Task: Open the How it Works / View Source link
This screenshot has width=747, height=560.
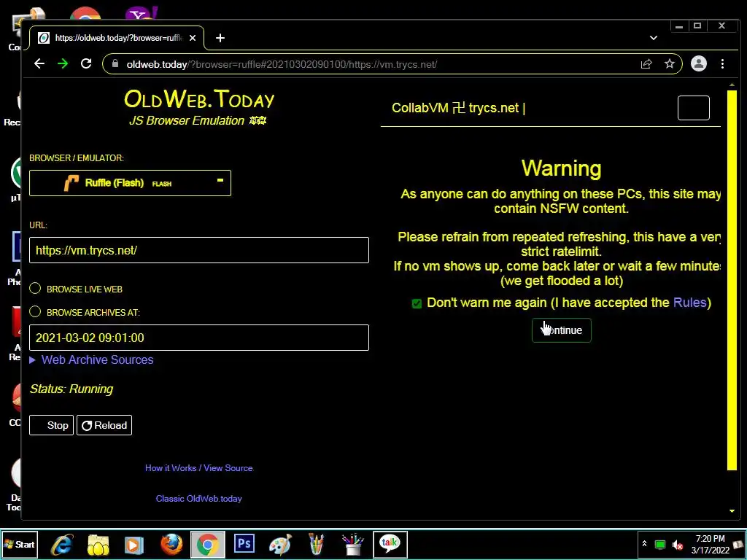Action: point(198,468)
